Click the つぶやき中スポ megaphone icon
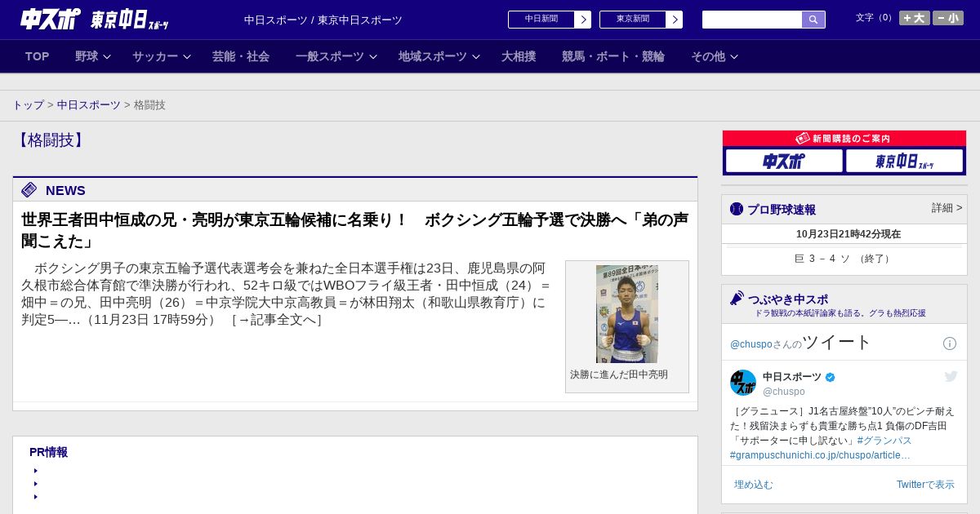The height and width of the screenshot is (514, 980). point(737,299)
